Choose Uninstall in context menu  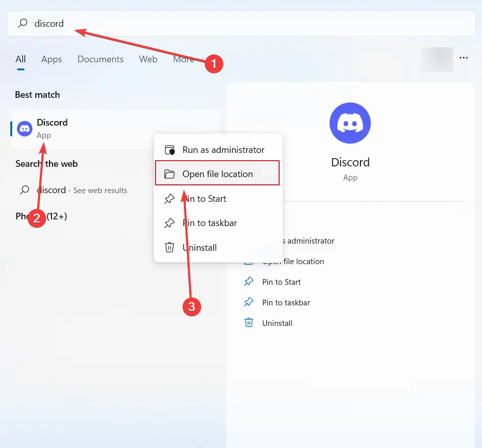(x=218, y=248)
